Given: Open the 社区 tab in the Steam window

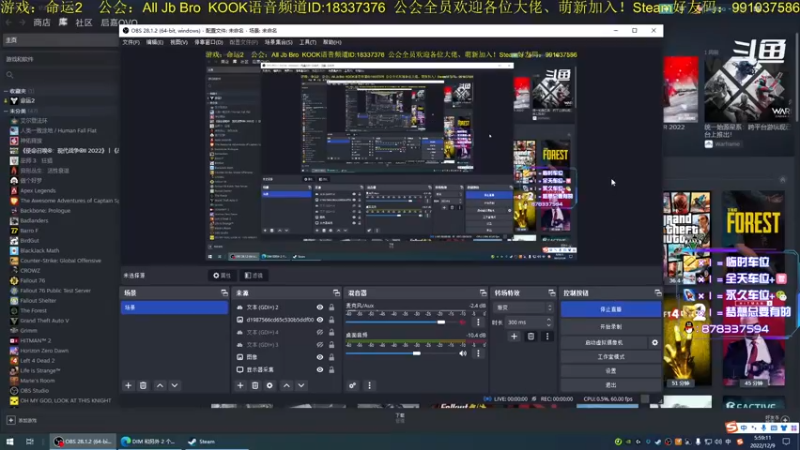Looking at the screenshot, I should (84, 22).
